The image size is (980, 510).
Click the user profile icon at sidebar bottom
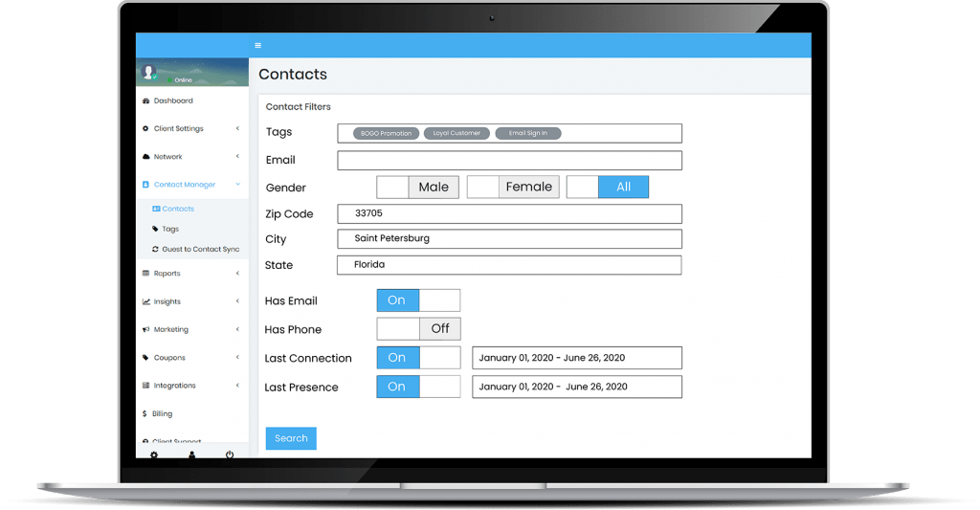(191, 455)
